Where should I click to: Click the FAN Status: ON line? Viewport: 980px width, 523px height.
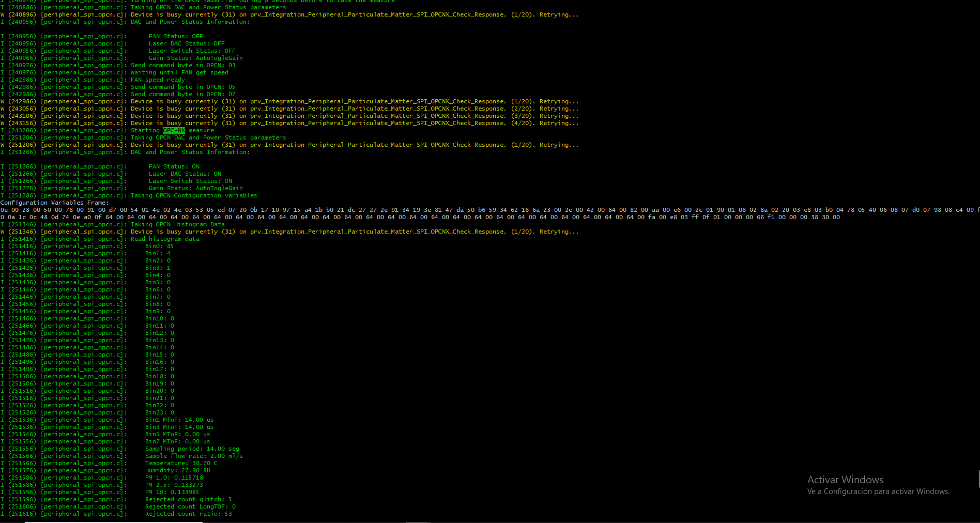tap(174, 166)
